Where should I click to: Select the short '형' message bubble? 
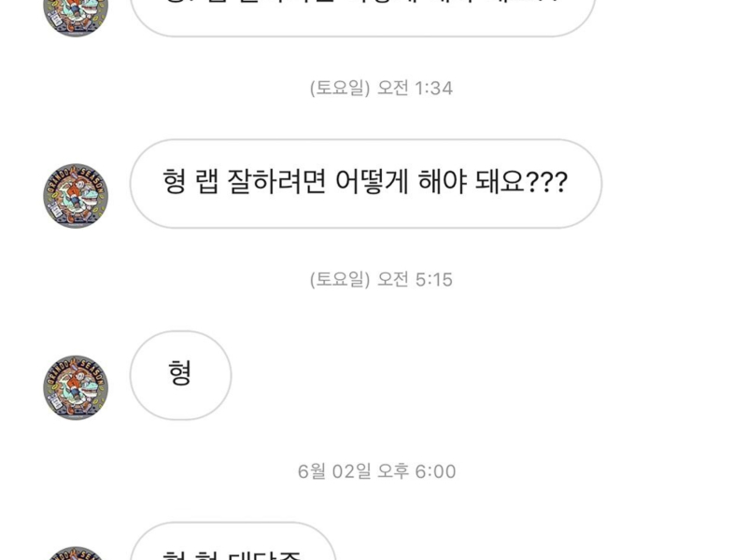click(180, 374)
